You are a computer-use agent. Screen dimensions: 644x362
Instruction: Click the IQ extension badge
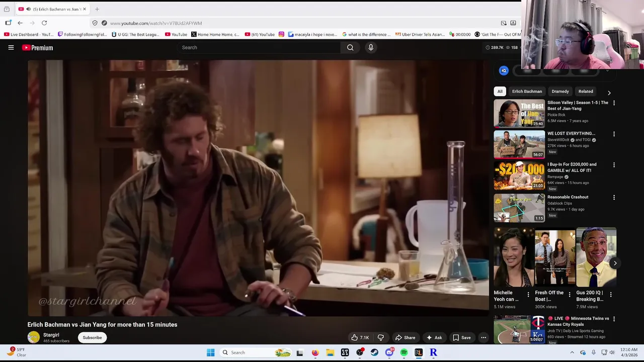(x=504, y=71)
